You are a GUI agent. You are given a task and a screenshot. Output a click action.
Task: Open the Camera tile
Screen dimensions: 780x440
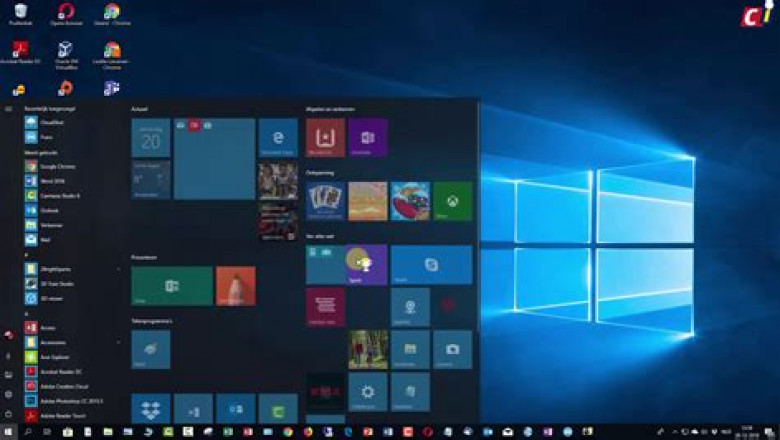452,350
